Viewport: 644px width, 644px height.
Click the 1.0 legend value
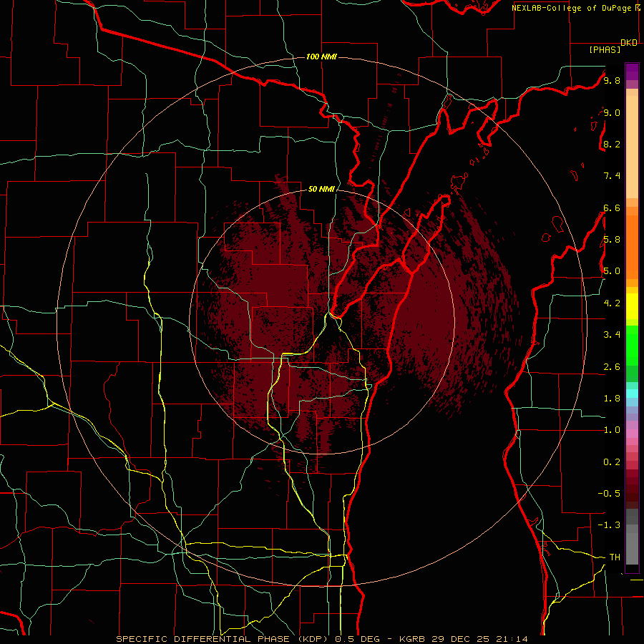coord(612,430)
